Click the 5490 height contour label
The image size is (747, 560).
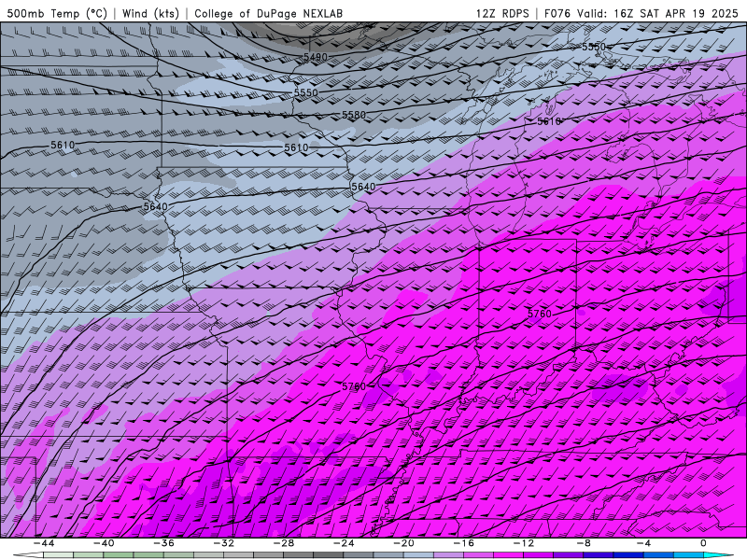[316, 57]
